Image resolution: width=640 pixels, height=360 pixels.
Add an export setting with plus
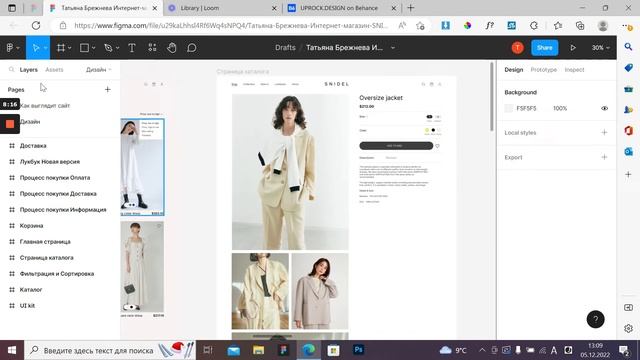click(x=604, y=157)
